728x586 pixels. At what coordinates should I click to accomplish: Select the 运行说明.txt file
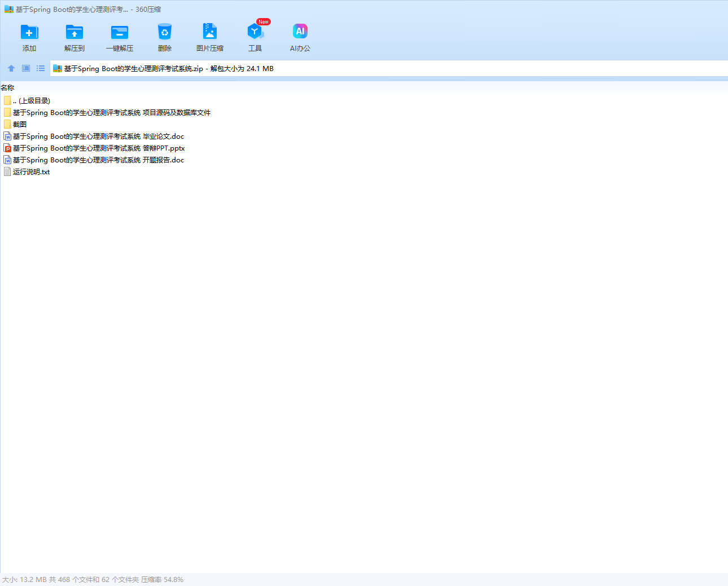click(x=27, y=172)
